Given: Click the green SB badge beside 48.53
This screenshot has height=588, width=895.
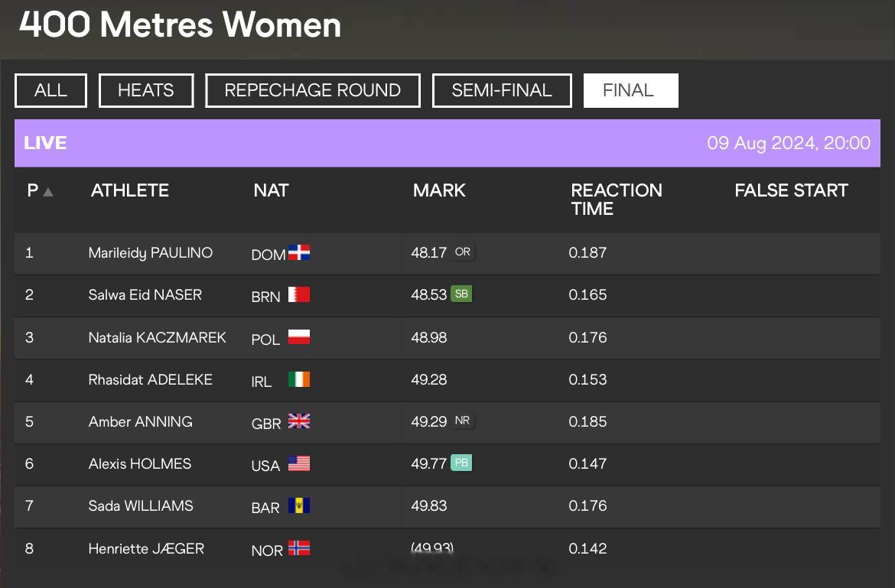Looking at the screenshot, I should [x=461, y=294].
